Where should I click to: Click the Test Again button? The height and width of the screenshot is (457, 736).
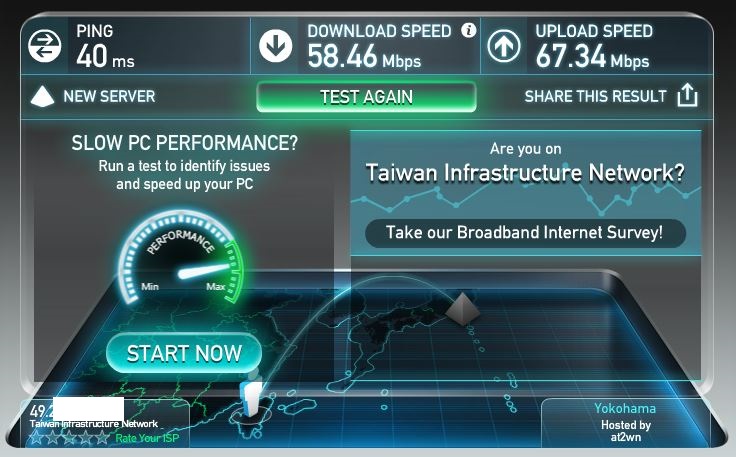coord(366,97)
